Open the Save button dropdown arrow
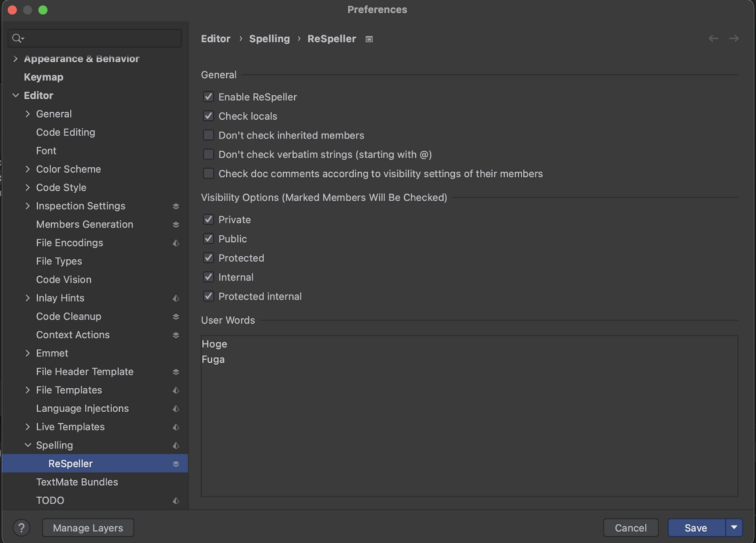Screen dimensions: 756x543 (734, 528)
